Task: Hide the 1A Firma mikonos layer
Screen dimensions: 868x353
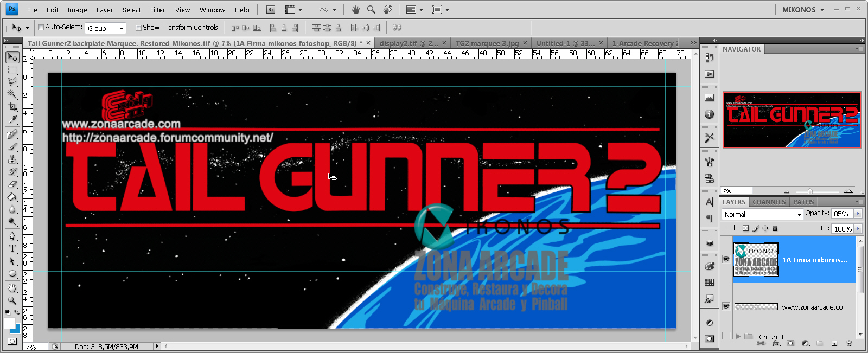Action: coord(726,259)
